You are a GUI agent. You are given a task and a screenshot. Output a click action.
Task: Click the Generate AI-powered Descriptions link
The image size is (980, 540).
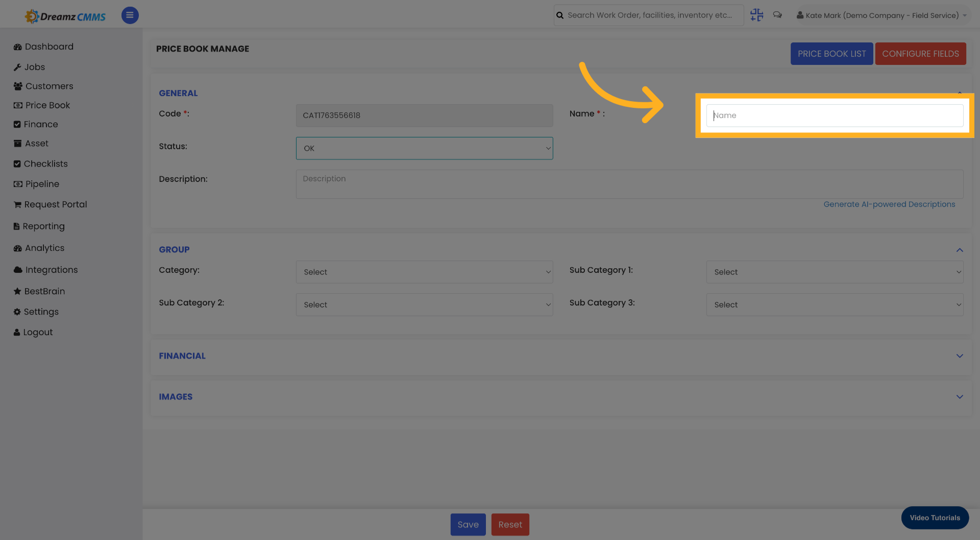(889, 204)
